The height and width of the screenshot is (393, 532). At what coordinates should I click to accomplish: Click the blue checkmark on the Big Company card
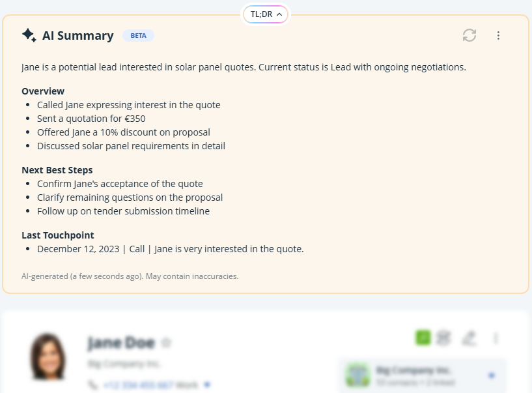coord(492,375)
